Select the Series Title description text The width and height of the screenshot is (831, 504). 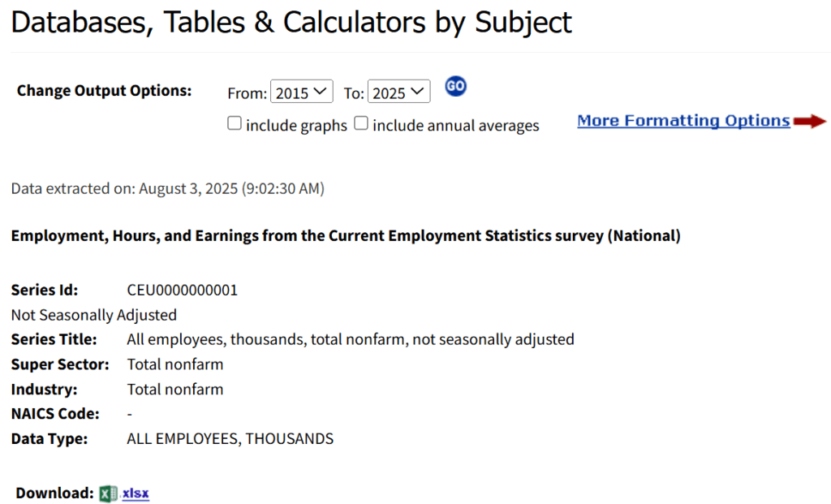pyautogui.click(x=351, y=339)
